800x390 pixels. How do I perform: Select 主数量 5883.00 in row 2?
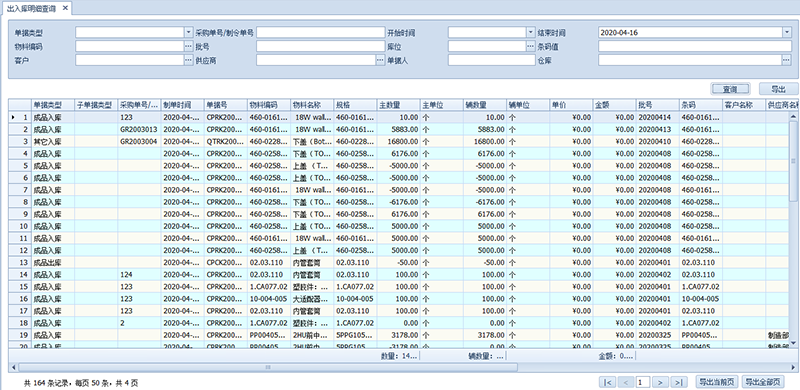[398, 129]
